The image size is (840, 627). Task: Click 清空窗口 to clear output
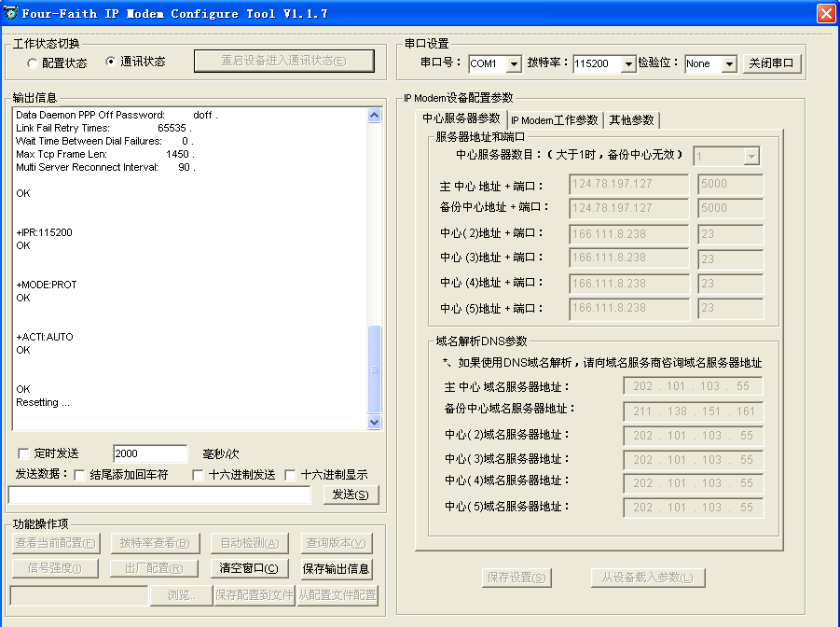pos(247,568)
